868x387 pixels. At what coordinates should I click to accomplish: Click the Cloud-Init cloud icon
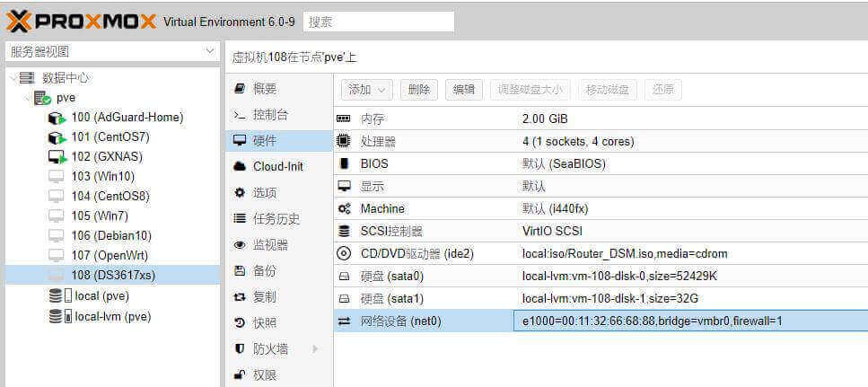(239, 167)
